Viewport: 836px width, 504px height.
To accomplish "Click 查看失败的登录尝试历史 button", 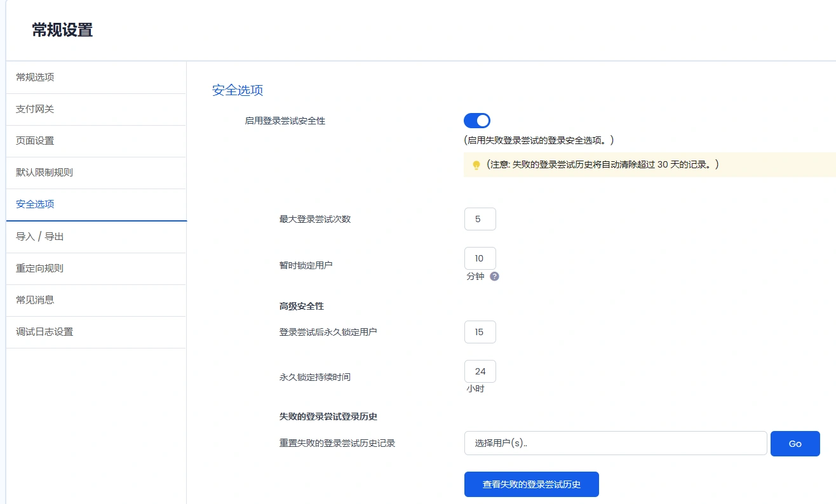I will click(x=531, y=484).
